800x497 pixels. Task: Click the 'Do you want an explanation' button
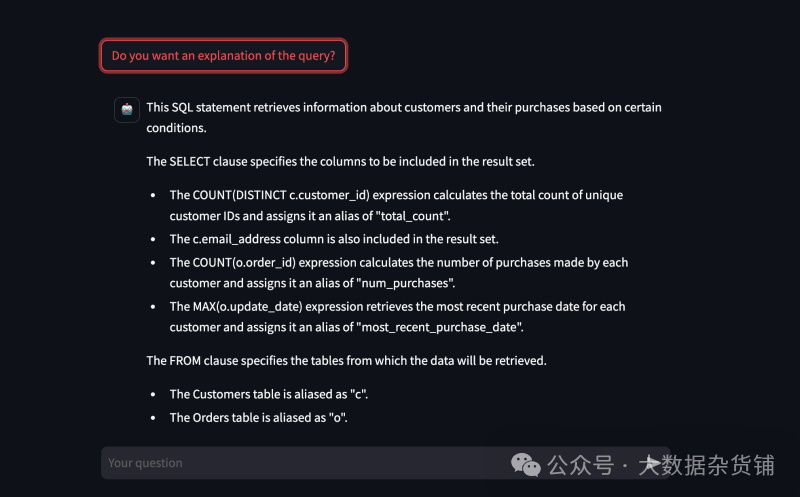coord(223,56)
